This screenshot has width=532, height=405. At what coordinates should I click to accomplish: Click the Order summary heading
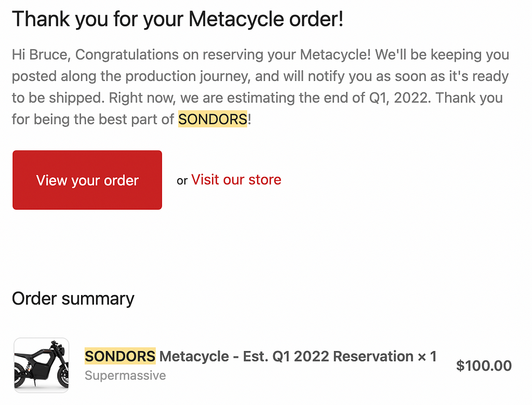[73, 299]
